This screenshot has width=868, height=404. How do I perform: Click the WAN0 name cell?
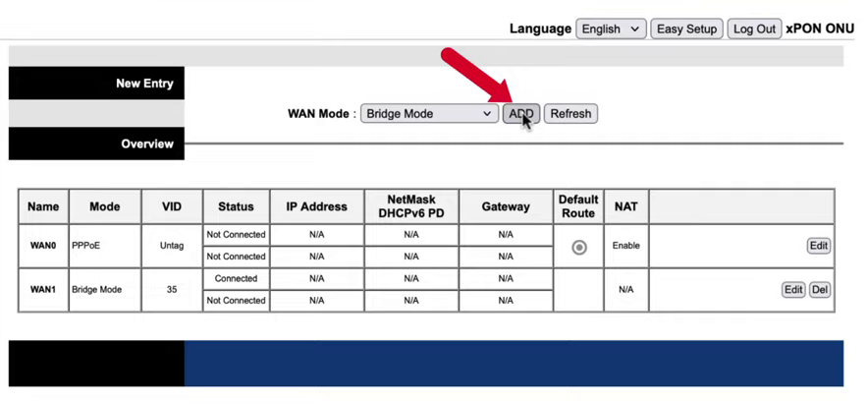(x=43, y=246)
